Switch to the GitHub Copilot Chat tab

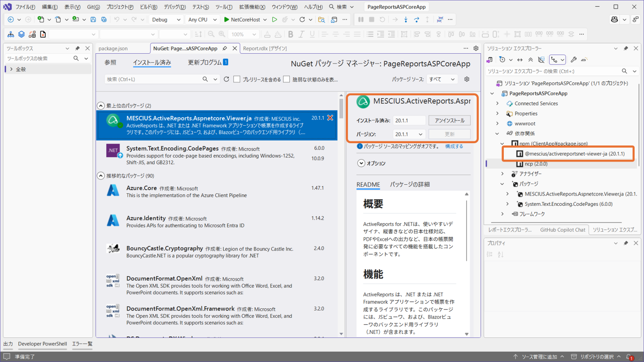[562, 230]
